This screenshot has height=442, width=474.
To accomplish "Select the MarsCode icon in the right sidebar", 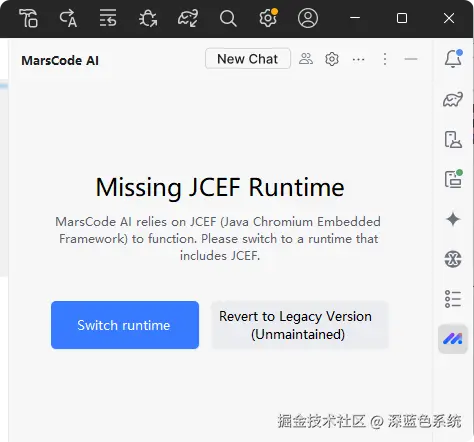I will pyautogui.click(x=453, y=339).
